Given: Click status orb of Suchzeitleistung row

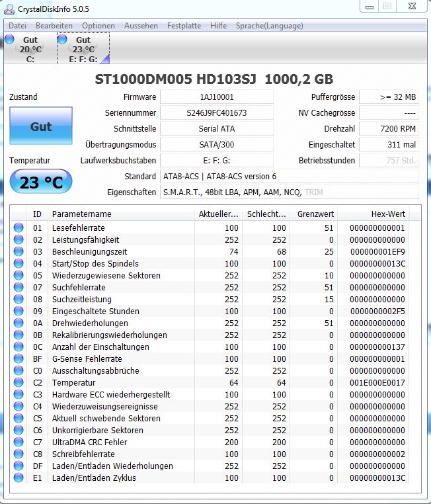Looking at the screenshot, I should click(x=19, y=299).
